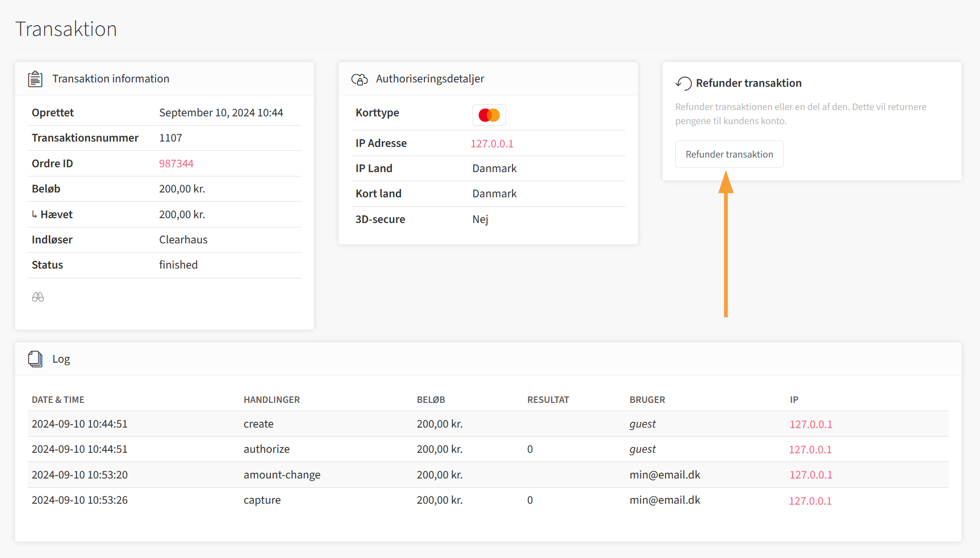Click the IP Adresse 127.0.0.1 link
The height and width of the screenshot is (558, 980).
(492, 143)
